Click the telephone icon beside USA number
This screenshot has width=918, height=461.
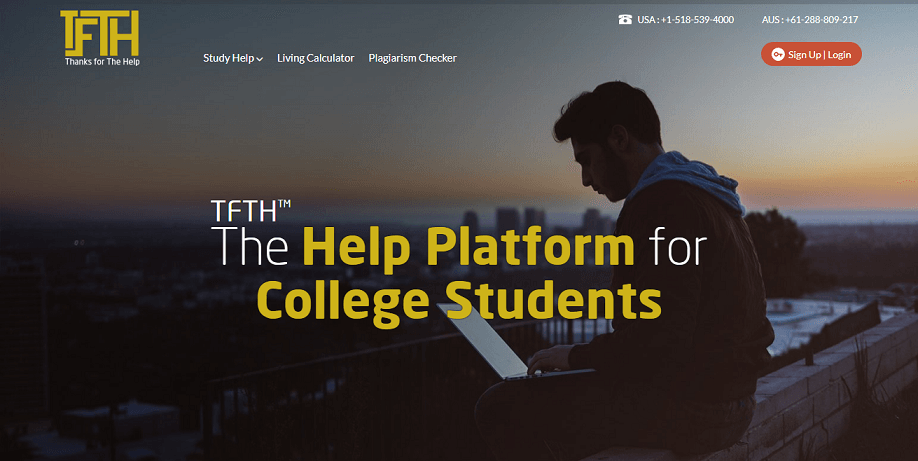(625, 19)
